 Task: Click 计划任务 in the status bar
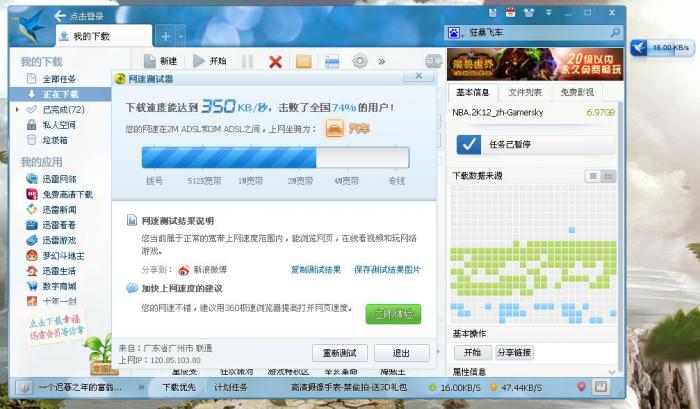click(230, 387)
